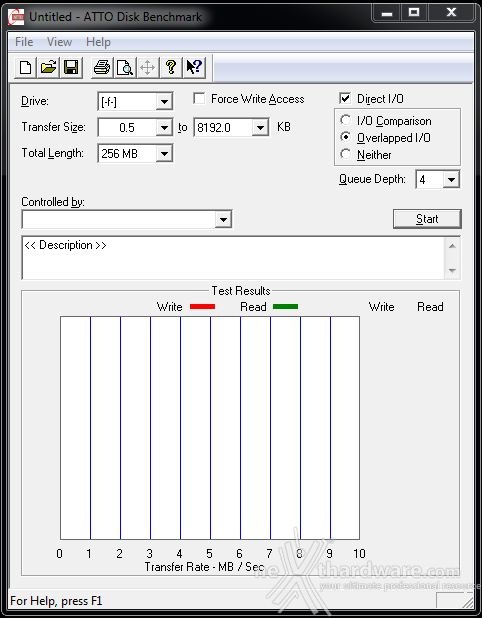Open the Transfer Size start dropdown (0.5)
482x618 pixels.
[164, 128]
